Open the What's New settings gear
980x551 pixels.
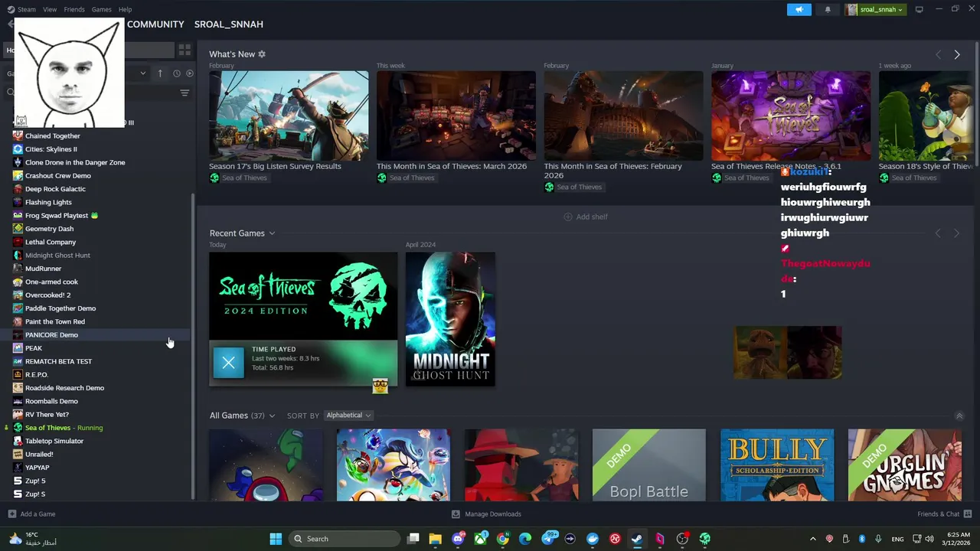coord(262,54)
